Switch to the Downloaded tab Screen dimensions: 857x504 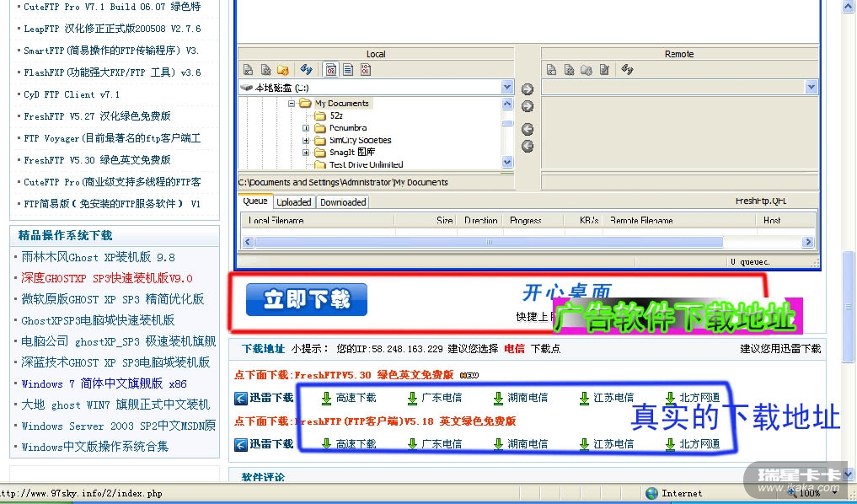(343, 202)
